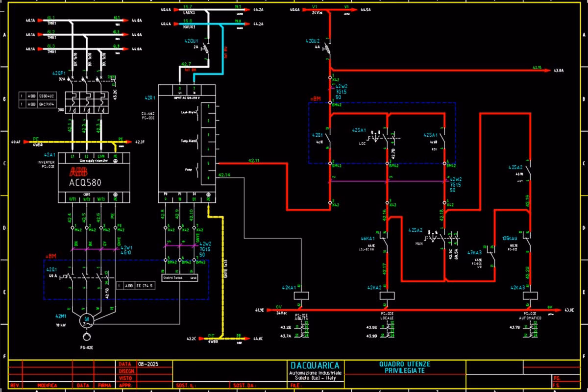Image resolution: width=588 pixels, height=392 pixels.
Task: Click cross-reference 44.5A
Action: (366, 9)
